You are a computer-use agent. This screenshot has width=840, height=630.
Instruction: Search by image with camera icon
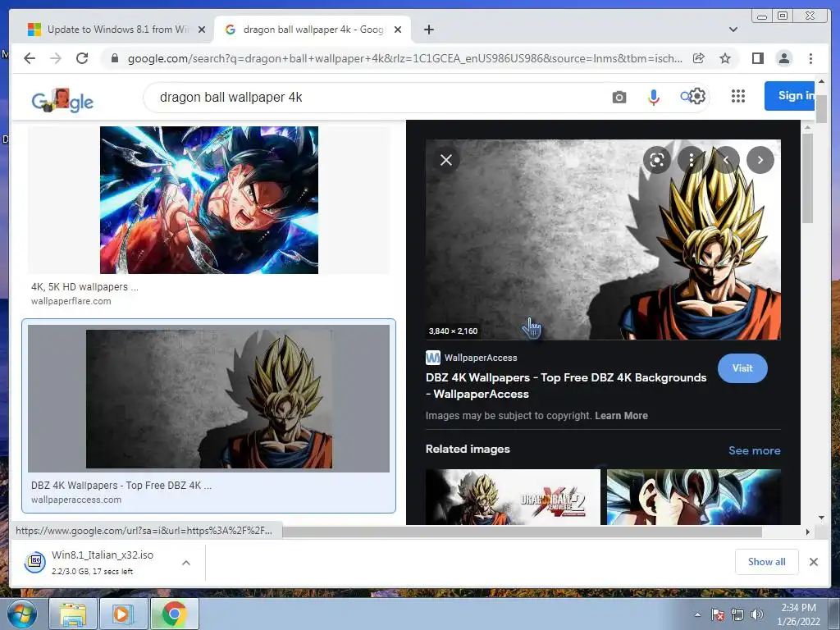tap(619, 98)
